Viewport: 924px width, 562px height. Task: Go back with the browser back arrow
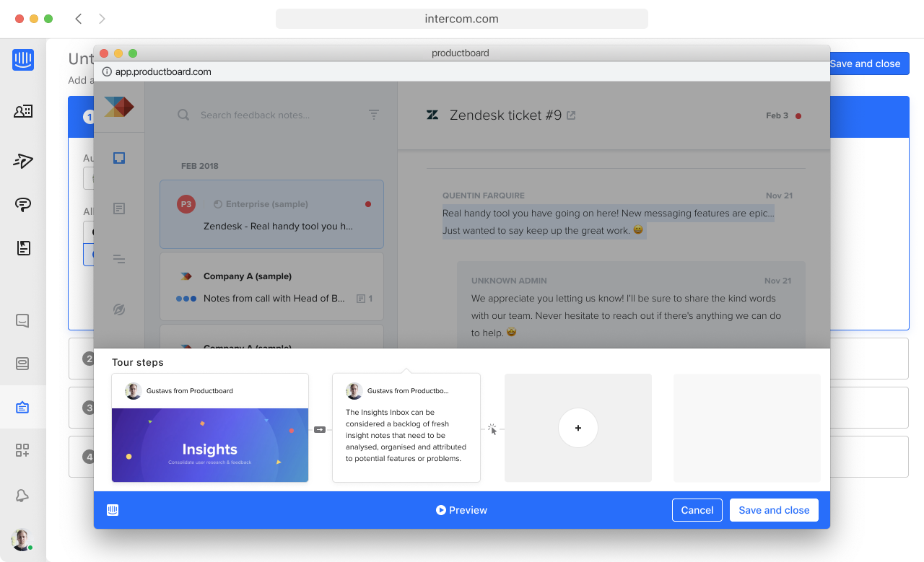click(x=79, y=19)
